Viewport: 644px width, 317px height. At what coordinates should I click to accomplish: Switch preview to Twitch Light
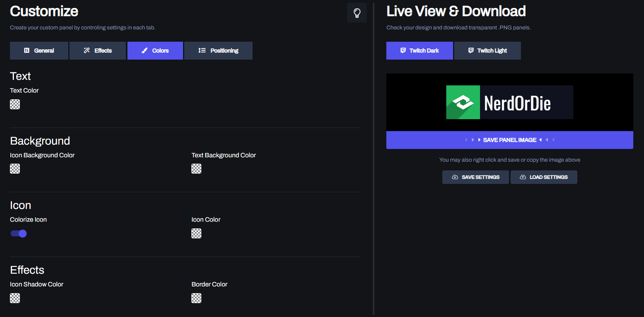pyautogui.click(x=488, y=50)
